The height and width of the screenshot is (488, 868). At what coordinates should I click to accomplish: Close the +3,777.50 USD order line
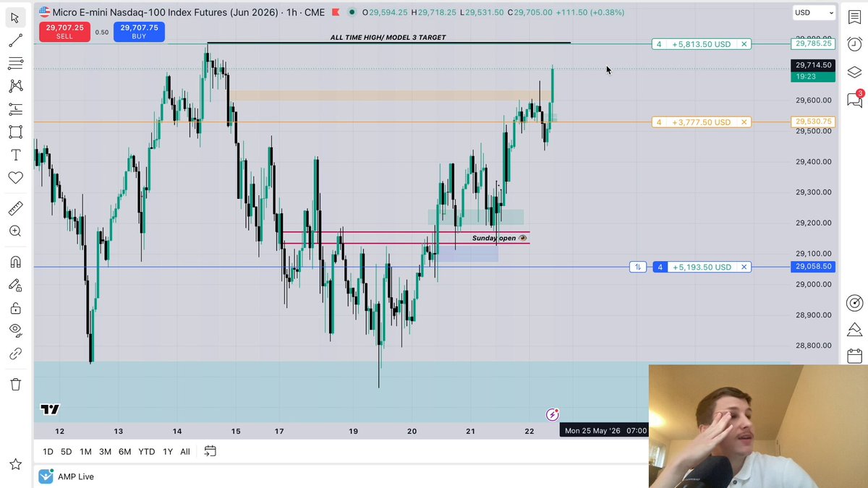coord(744,122)
